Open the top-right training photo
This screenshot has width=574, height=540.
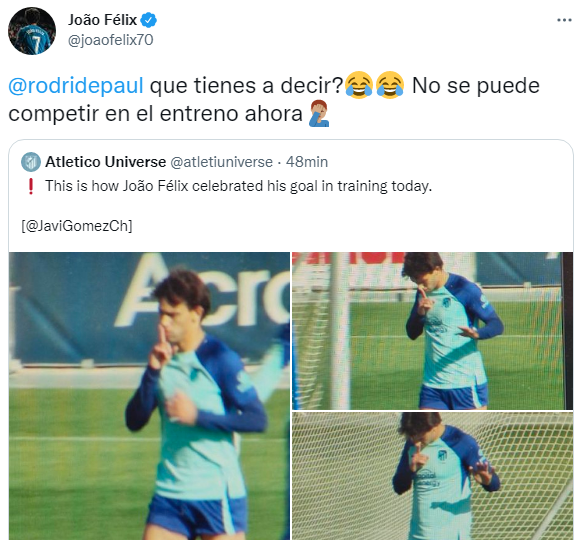tap(432, 331)
